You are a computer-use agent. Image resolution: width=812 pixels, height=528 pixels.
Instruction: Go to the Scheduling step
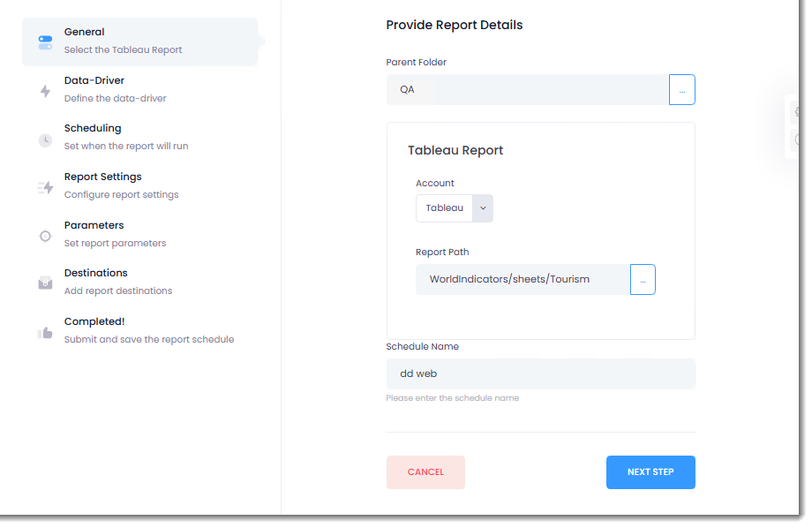click(x=93, y=129)
